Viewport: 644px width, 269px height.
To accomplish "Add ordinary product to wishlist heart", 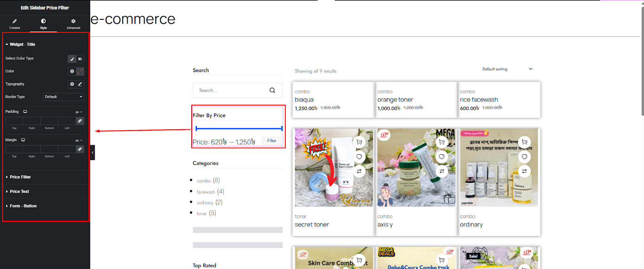I will (524, 157).
